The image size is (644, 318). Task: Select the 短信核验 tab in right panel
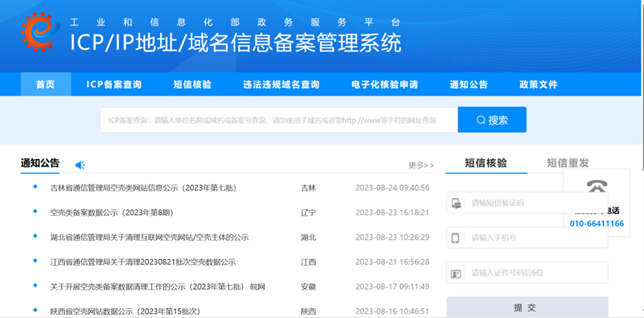(486, 163)
